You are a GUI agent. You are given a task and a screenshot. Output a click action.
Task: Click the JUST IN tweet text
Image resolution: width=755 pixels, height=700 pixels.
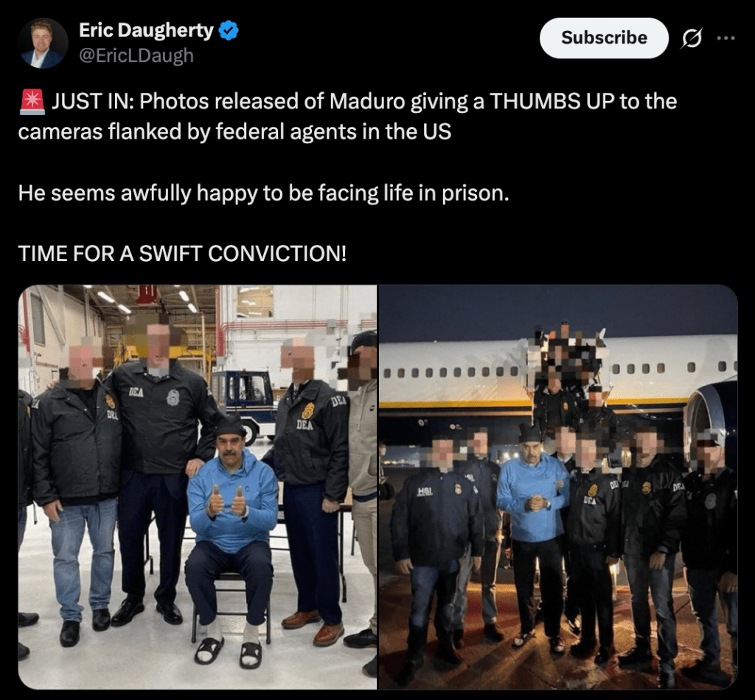click(347, 116)
